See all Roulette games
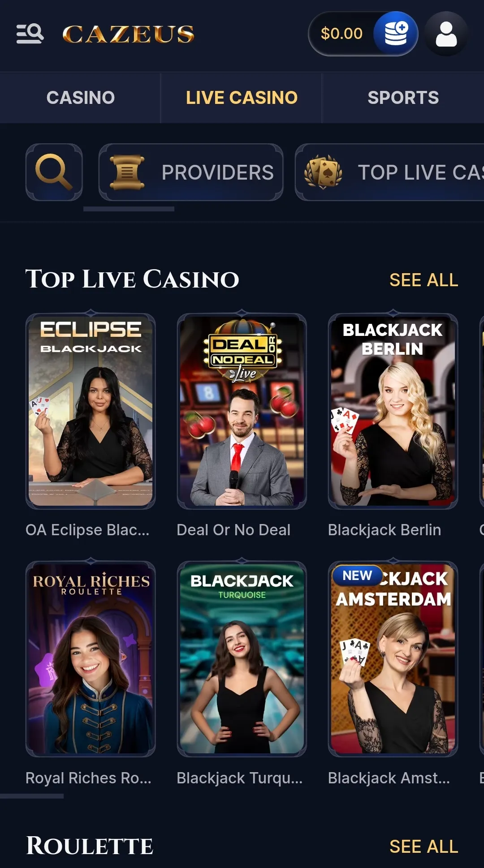This screenshot has width=484, height=868. click(x=423, y=847)
